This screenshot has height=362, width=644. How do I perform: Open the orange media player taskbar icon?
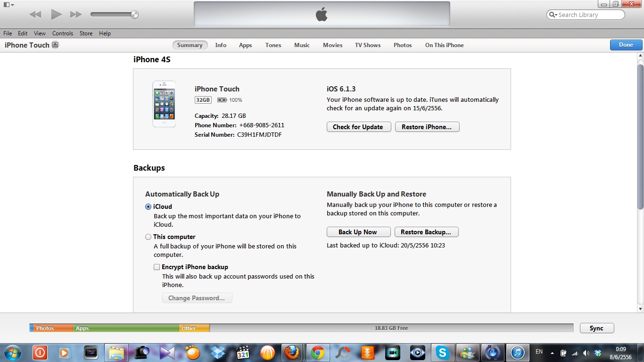(x=65, y=353)
